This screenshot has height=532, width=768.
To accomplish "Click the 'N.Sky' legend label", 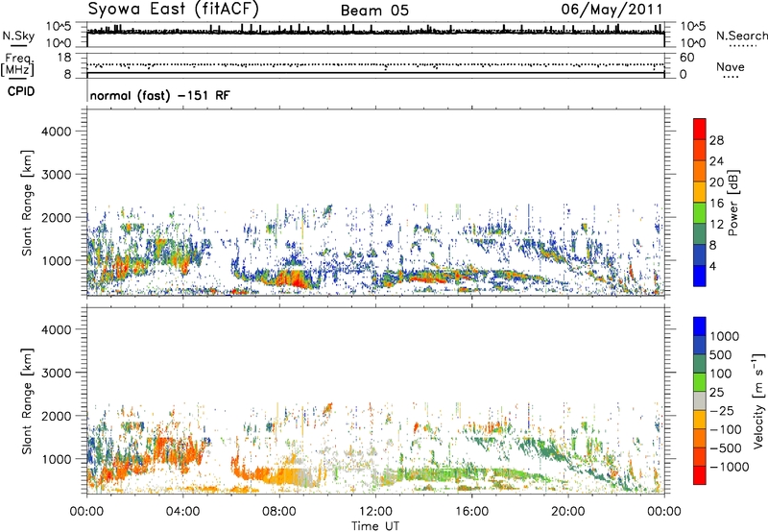I will tap(18, 36).
